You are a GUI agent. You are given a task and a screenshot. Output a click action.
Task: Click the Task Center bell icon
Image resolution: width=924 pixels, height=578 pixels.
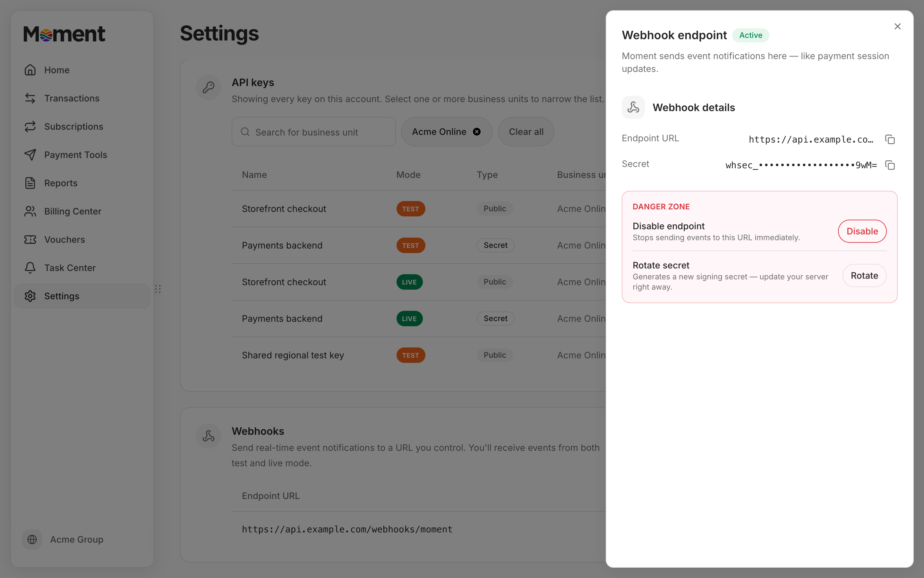pos(30,268)
